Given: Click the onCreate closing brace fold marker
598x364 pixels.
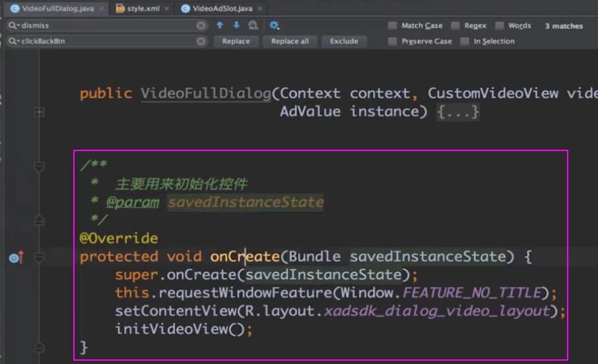Looking at the screenshot, I should (x=39, y=348).
